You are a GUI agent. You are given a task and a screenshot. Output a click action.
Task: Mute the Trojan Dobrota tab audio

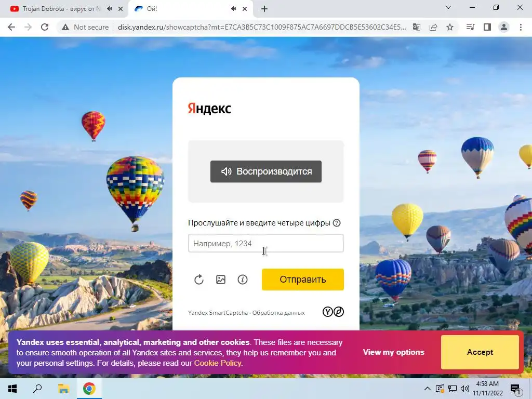(109, 9)
